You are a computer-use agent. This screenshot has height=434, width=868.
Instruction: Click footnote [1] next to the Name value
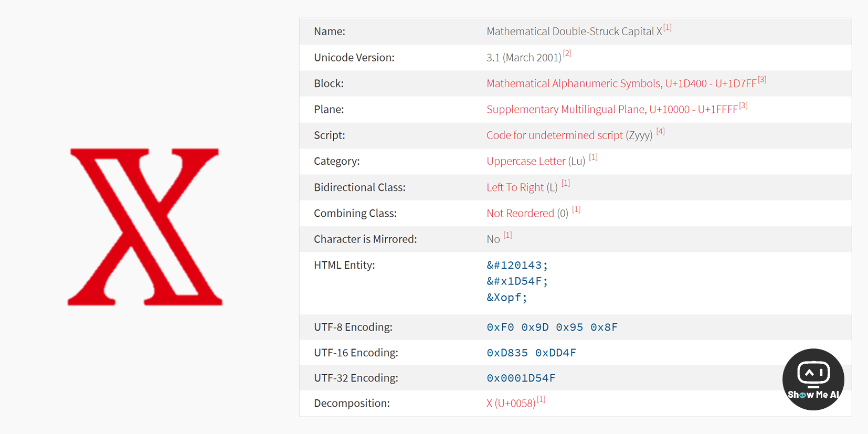pos(667,27)
